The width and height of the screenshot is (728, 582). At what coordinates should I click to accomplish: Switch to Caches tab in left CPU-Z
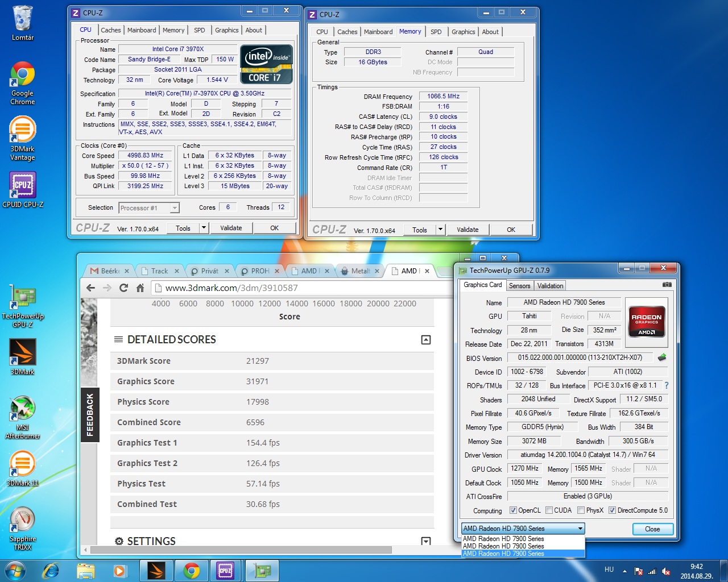[x=111, y=30]
